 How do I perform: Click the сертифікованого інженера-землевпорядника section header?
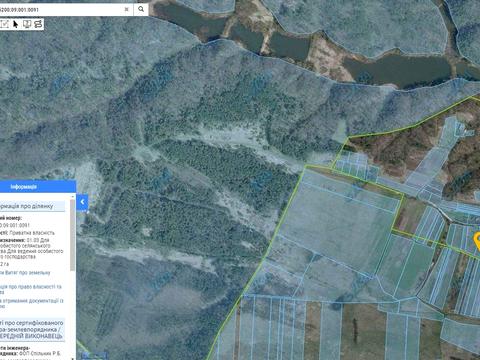[32, 329]
